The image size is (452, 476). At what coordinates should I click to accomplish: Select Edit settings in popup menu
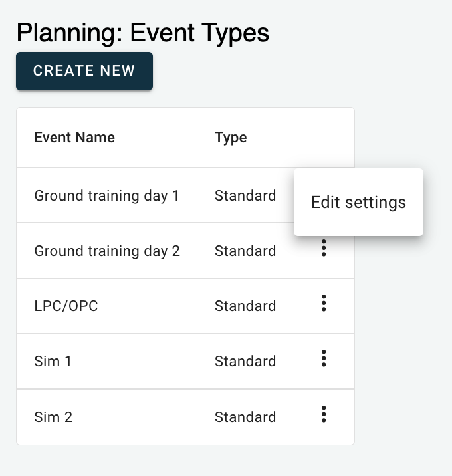358,202
